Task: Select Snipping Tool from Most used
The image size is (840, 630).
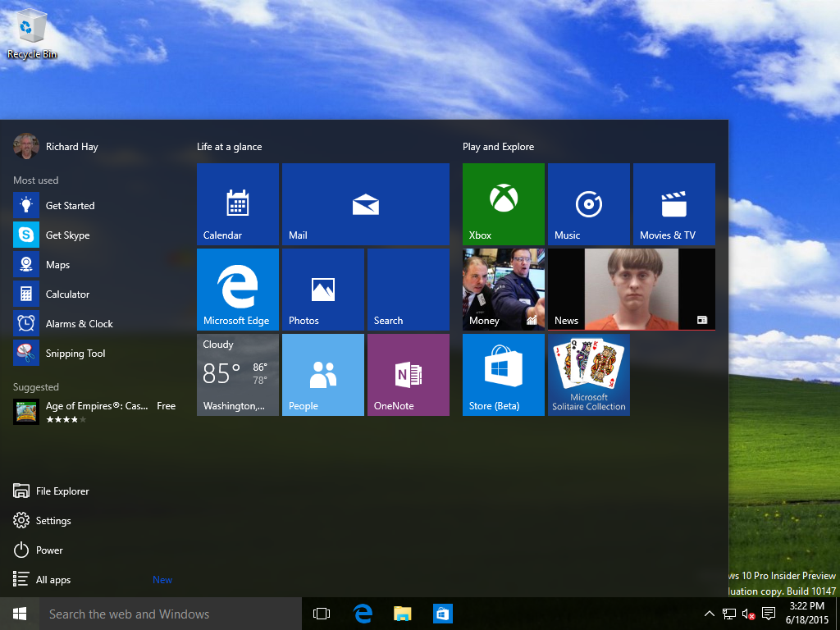Action: pyautogui.click(x=75, y=354)
